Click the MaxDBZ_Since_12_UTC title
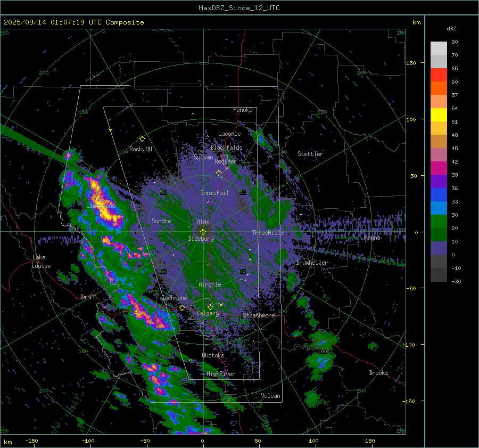Image resolution: width=479 pixels, height=448 pixels. pos(239,8)
